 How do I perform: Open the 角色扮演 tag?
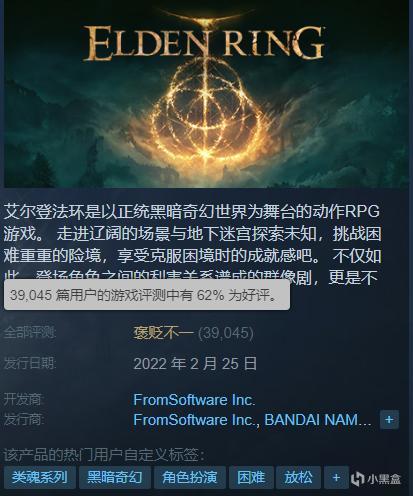190,477
